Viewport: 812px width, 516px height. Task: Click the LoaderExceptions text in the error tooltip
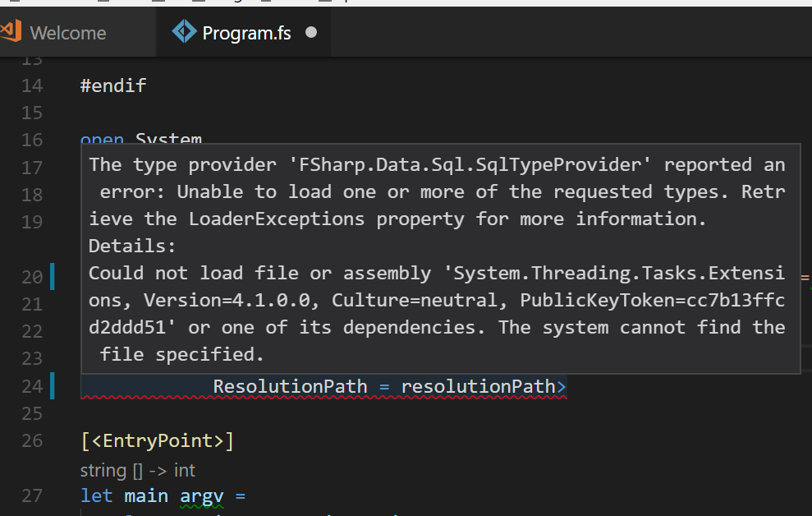coord(255,219)
